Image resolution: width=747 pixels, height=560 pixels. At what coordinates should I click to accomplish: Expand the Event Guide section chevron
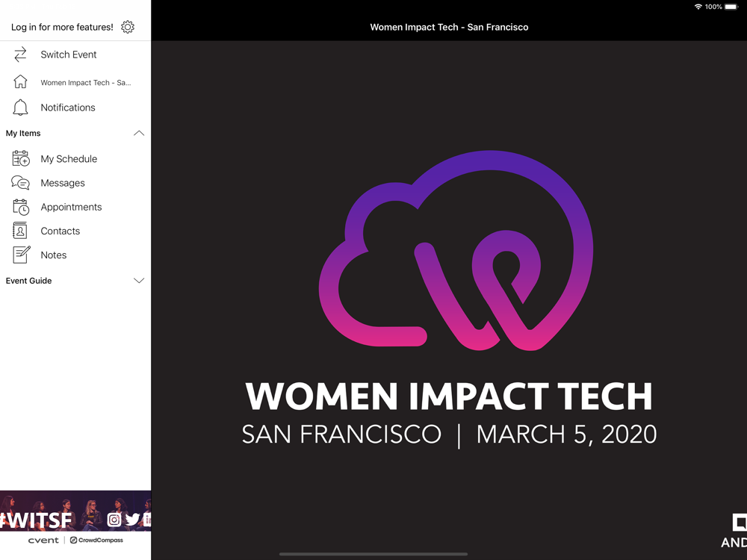[139, 281]
